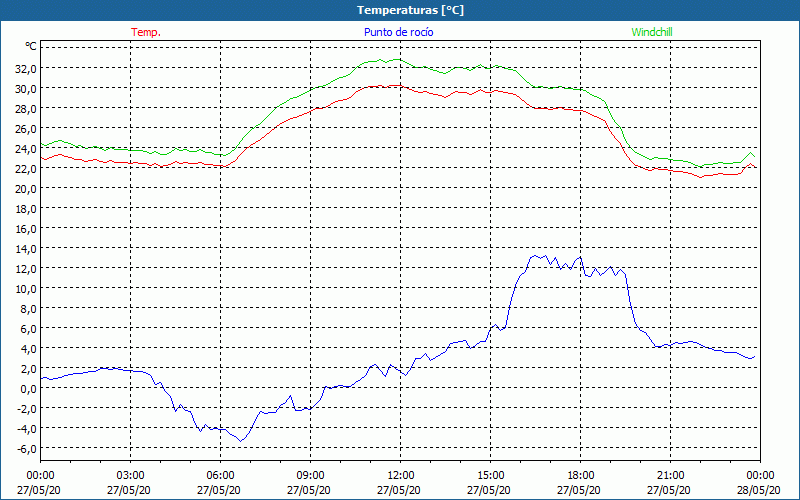
Task: Click the 10,0 y-axis value
Action: (27, 289)
